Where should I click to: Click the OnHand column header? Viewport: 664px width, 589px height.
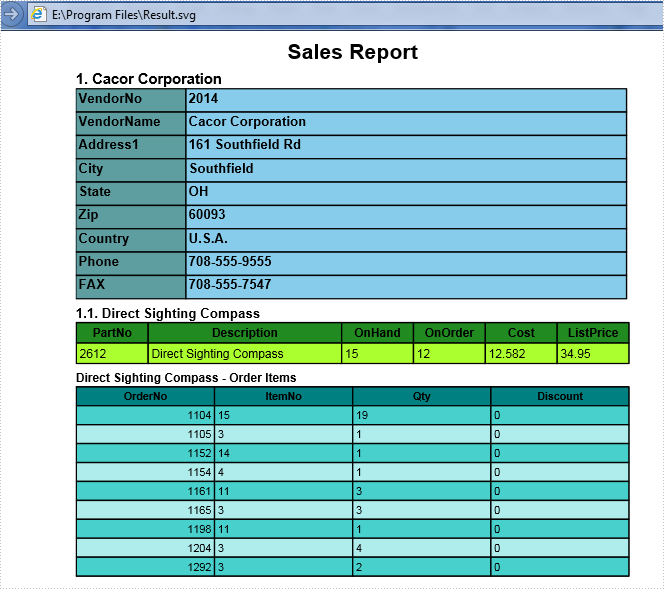(377, 332)
